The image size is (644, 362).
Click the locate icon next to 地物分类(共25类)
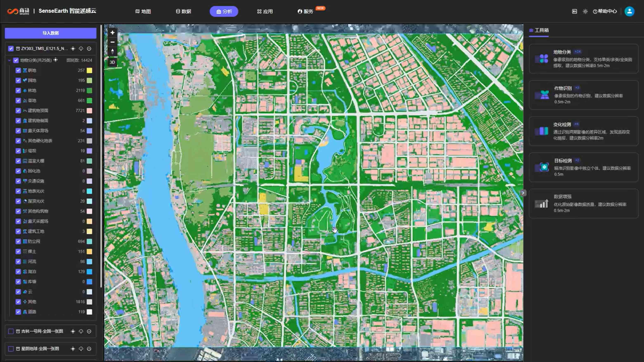(x=56, y=60)
